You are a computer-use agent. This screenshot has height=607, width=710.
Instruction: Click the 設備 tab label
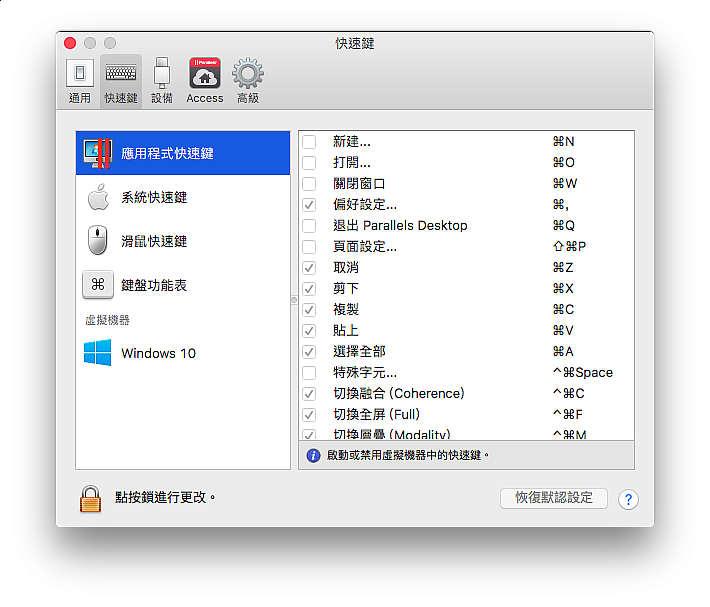pos(162,98)
